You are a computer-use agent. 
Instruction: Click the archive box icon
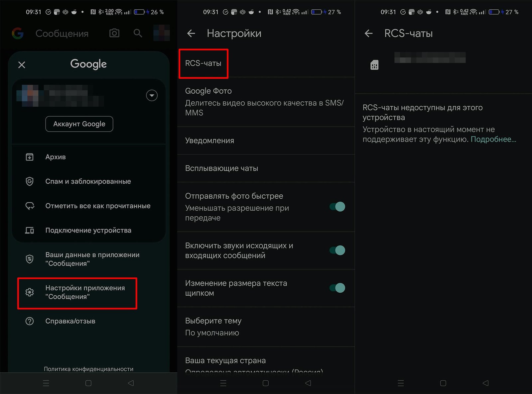click(x=30, y=157)
